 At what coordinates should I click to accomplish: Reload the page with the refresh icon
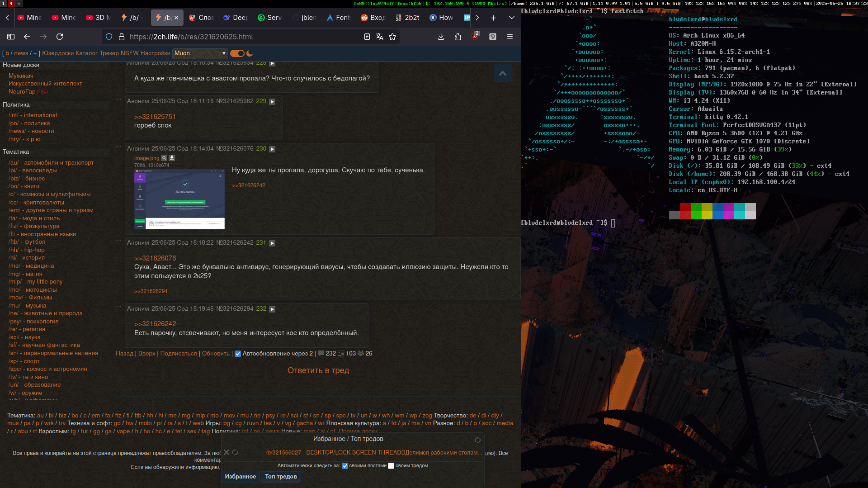[x=60, y=37]
